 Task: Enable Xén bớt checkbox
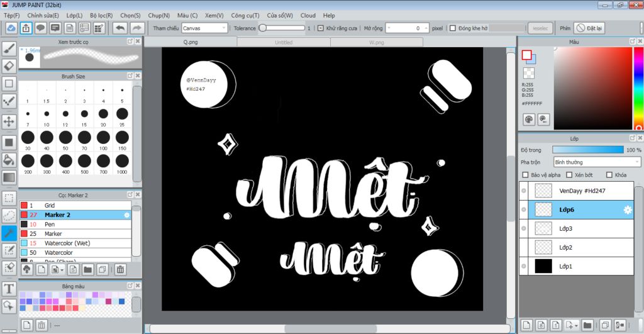(569, 175)
